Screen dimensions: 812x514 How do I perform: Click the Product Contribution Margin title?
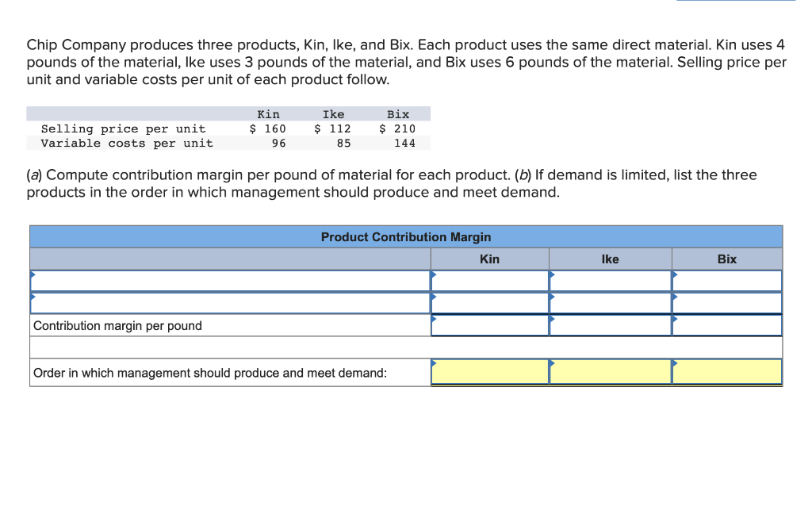click(406, 237)
